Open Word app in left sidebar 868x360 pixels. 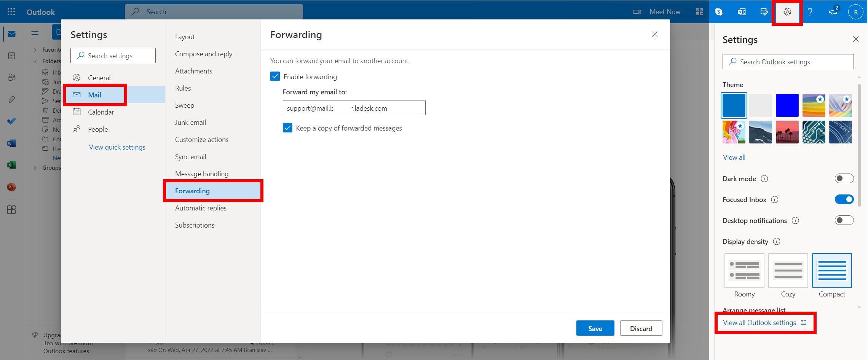pyautogui.click(x=11, y=143)
